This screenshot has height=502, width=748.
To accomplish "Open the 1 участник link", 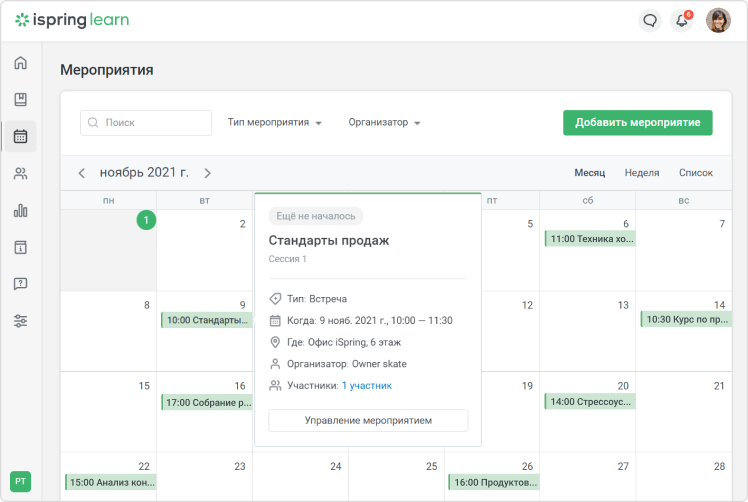I will pyautogui.click(x=366, y=385).
